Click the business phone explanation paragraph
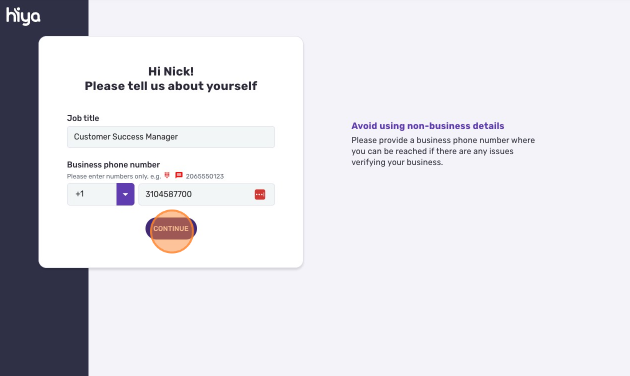Image resolution: width=630 pixels, height=376 pixels. (443, 151)
